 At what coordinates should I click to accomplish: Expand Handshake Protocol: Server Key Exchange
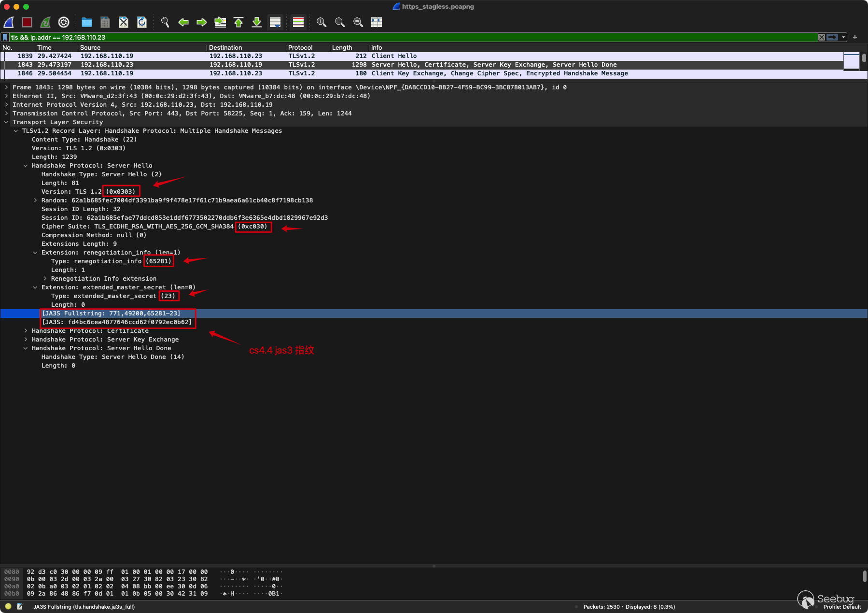click(26, 340)
